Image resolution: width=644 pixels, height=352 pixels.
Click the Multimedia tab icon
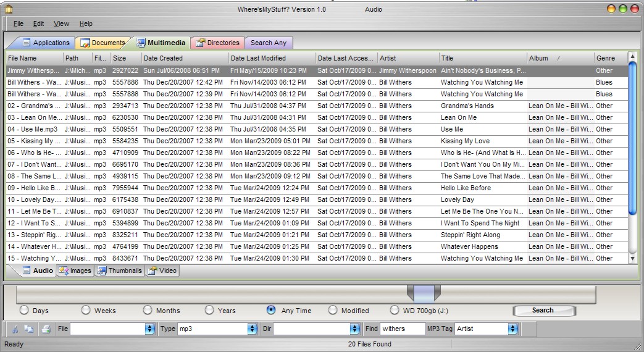pos(140,43)
